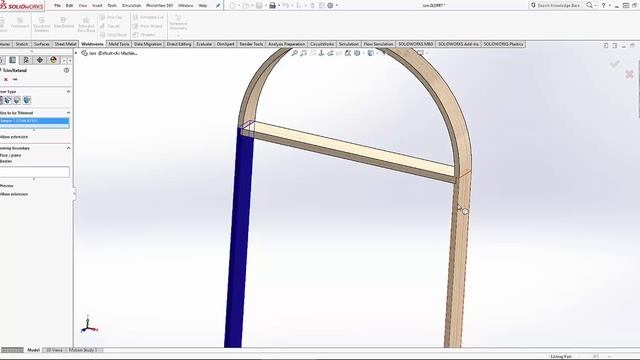
Task: Open the Tools menu
Action: pos(112,6)
